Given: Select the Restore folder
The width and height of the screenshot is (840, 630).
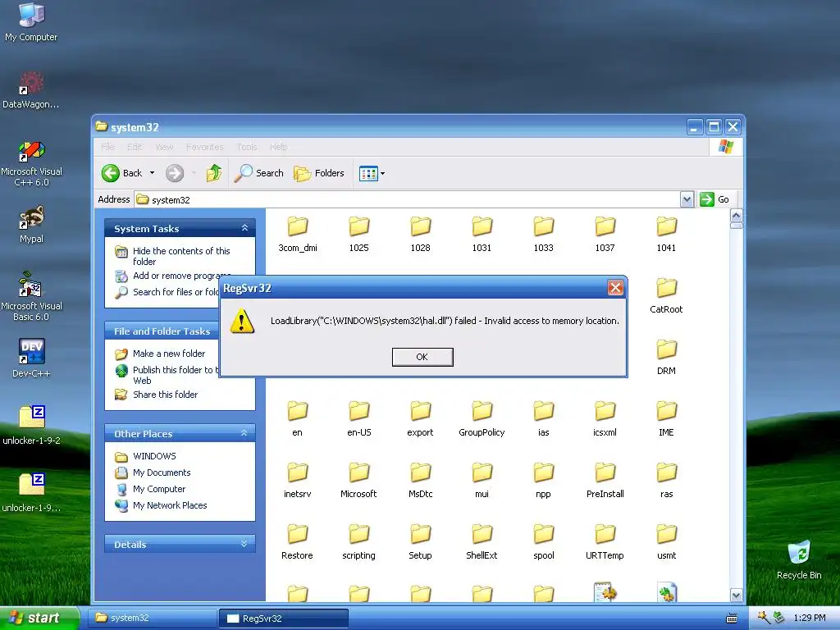Looking at the screenshot, I should click(x=297, y=542).
